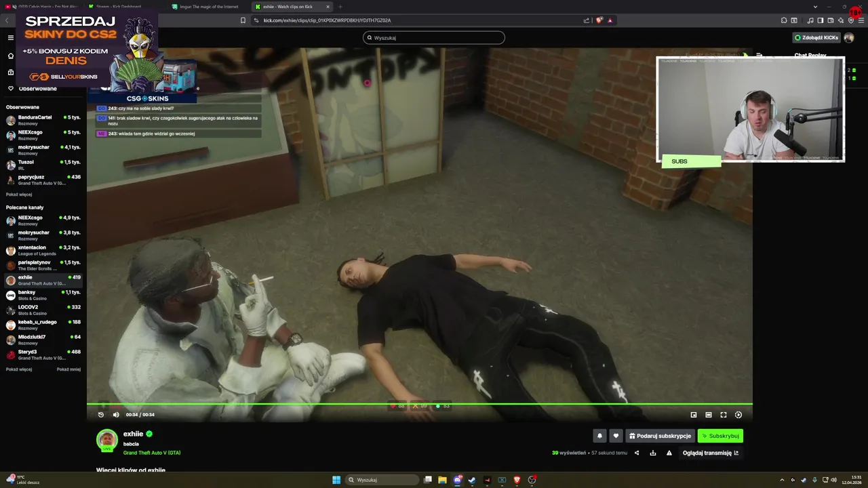Open paprycjusz channel in sidebar
This screenshot has width=868, height=488.
click(x=43, y=180)
